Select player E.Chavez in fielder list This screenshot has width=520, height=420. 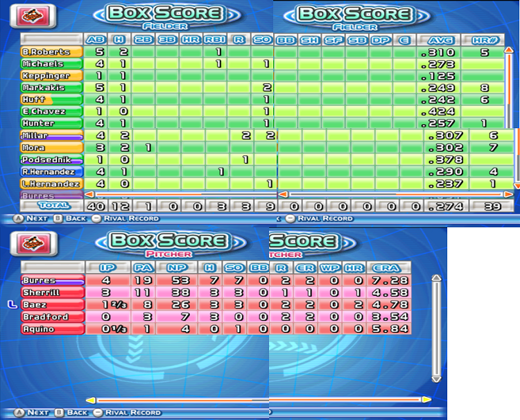pyautogui.click(x=52, y=112)
